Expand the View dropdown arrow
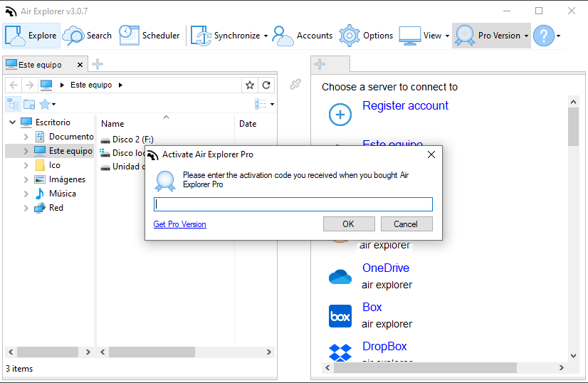 (447, 36)
